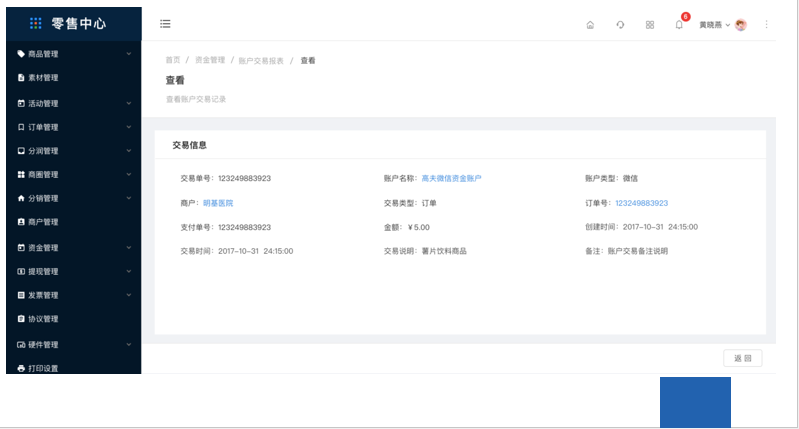Open the 黄晓燕 user dropdown
The height and width of the screenshot is (429, 799).
click(x=714, y=25)
